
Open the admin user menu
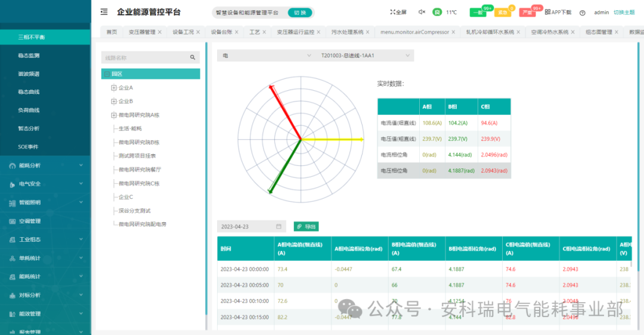pyautogui.click(x=601, y=13)
